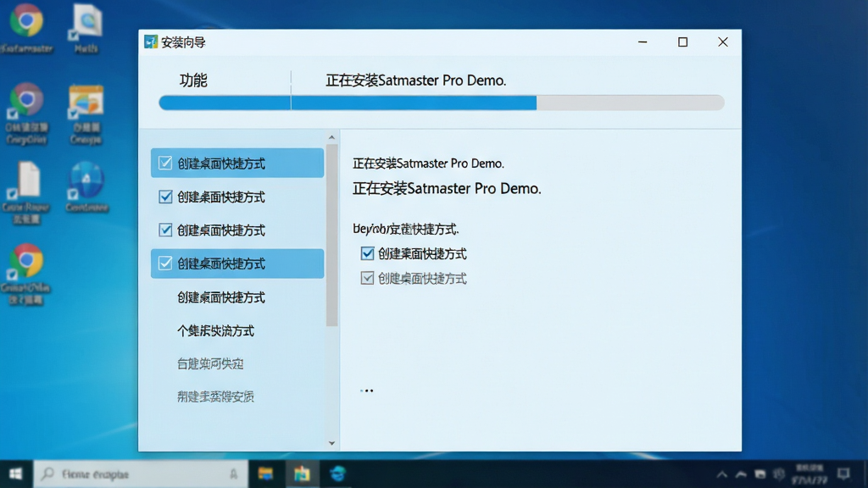Maximize the 安装向导 window
Screen dimensions: 868x488
pyautogui.click(x=683, y=42)
